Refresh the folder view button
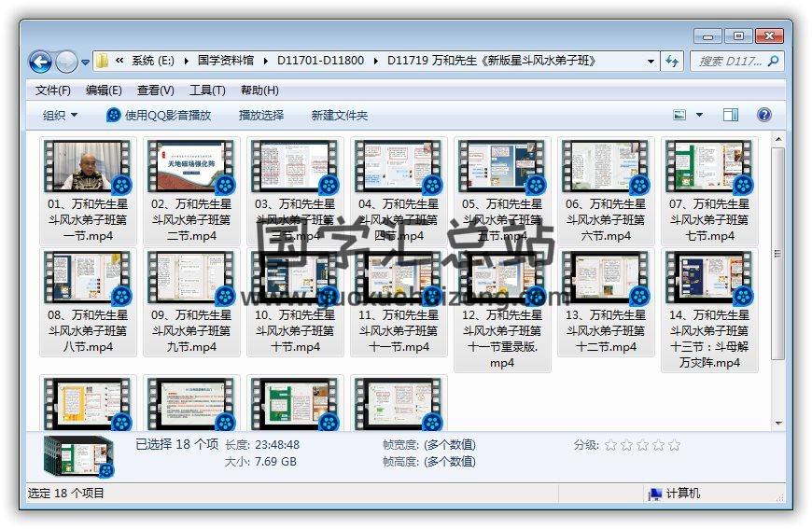This screenshot has width=812, height=529. [672, 62]
